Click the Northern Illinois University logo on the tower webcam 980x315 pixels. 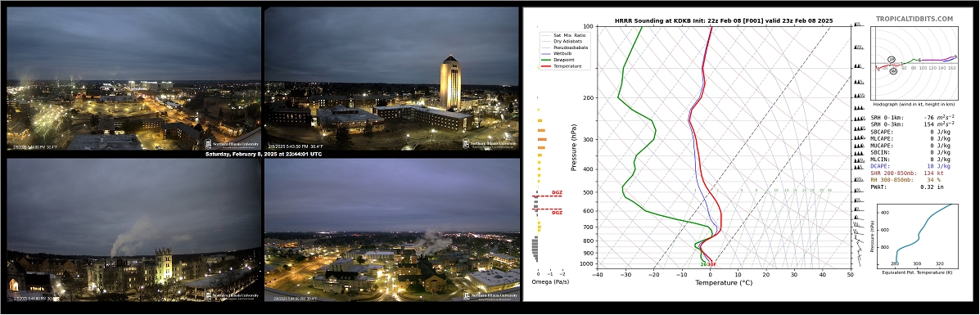click(x=490, y=144)
